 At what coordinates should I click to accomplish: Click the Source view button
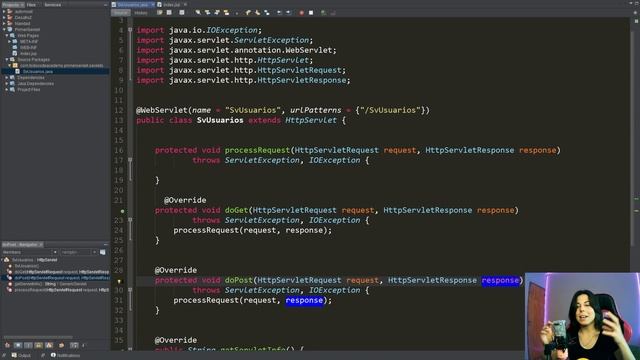121,13
